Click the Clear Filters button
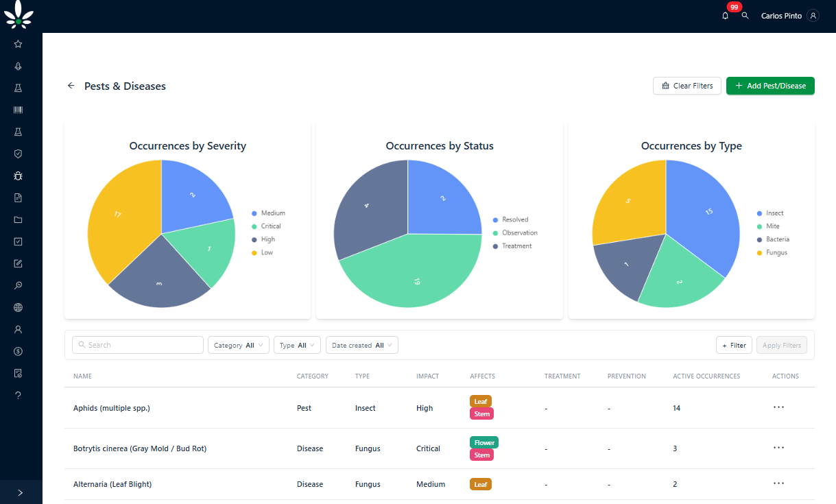The image size is (836, 504). pyautogui.click(x=687, y=86)
